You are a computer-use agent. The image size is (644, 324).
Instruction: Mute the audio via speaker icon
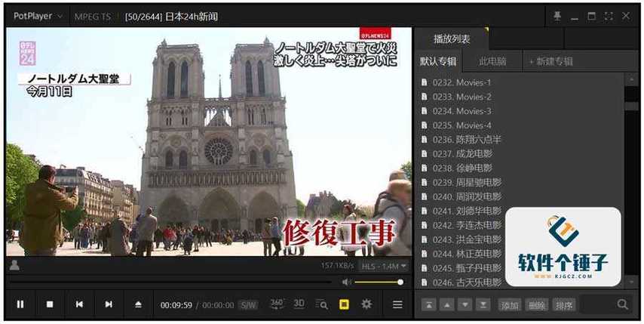[346, 282]
